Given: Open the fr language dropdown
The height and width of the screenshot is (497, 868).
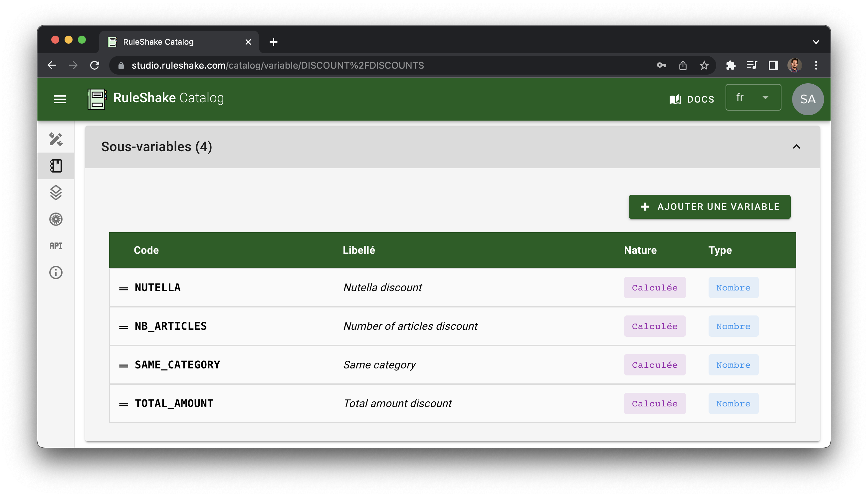Looking at the screenshot, I should [753, 98].
